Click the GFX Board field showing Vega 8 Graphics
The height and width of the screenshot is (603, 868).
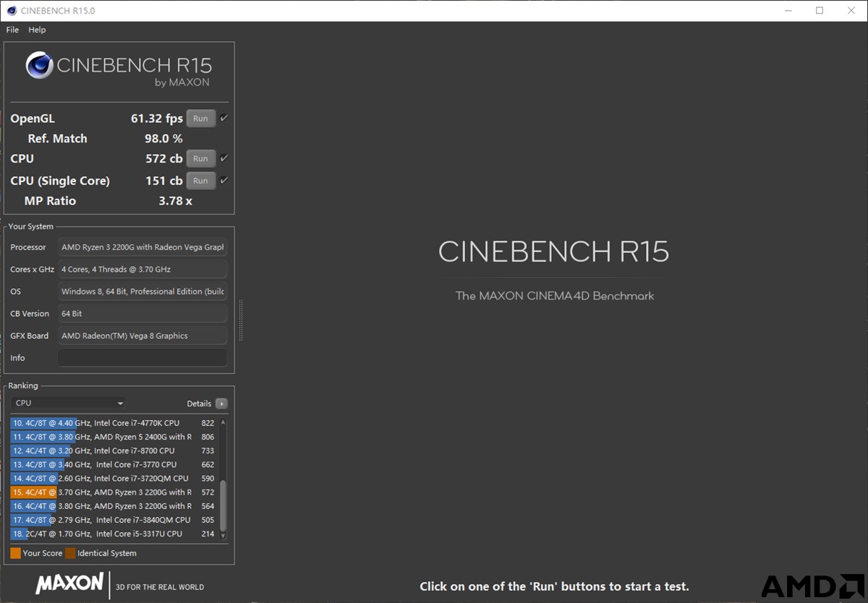(142, 335)
